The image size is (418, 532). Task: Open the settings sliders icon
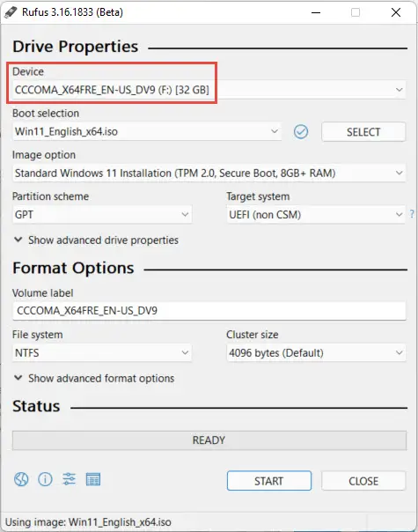click(70, 479)
